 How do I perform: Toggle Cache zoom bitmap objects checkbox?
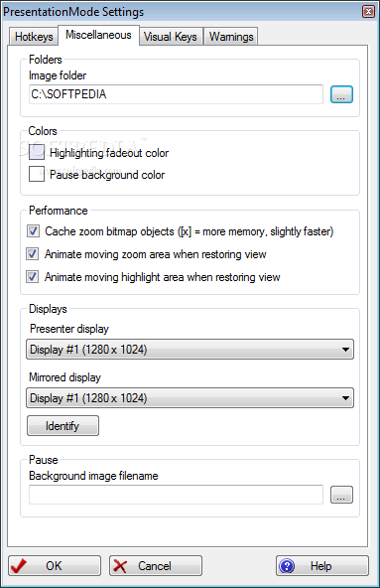(33, 231)
